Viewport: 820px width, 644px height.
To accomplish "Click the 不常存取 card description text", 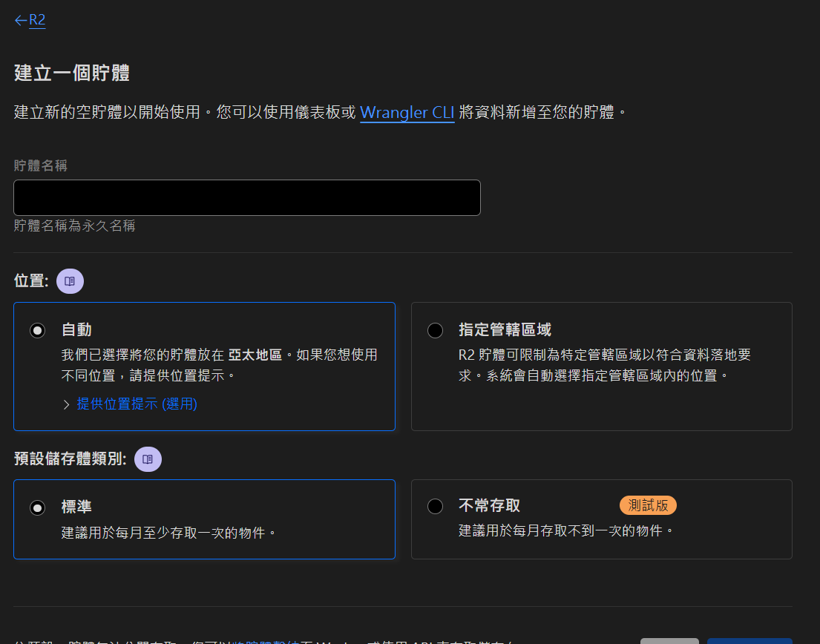I will pos(565,530).
